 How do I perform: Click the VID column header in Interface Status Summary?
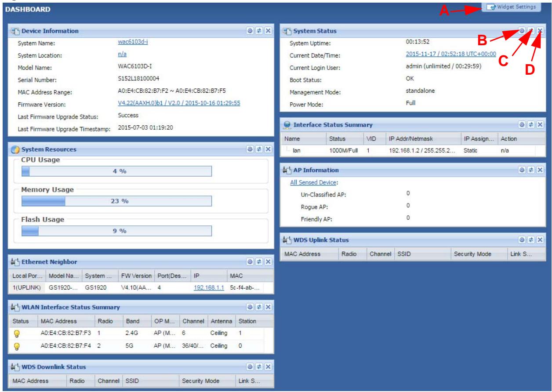pos(374,138)
